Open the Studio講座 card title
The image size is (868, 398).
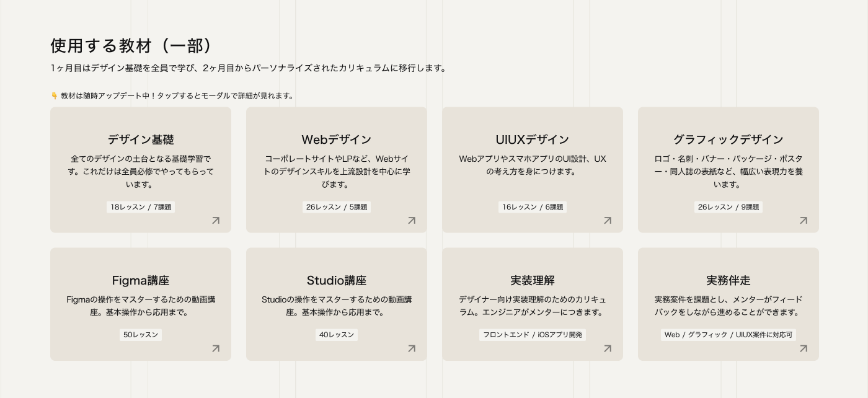pyautogui.click(x=337, y=280)
